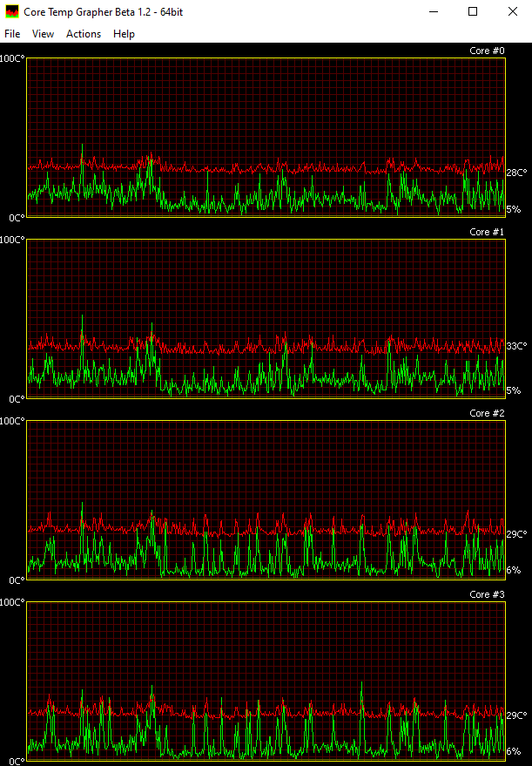This screenshot has height=766, width=532.
Task: Click the 100C° axis label of Core #0
Action: pyautogui.click(x=12, y=58)
